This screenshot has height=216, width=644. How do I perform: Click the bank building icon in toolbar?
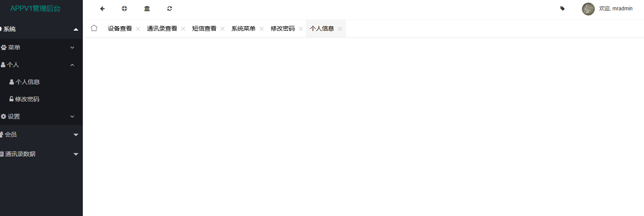(x=147, y=9)
